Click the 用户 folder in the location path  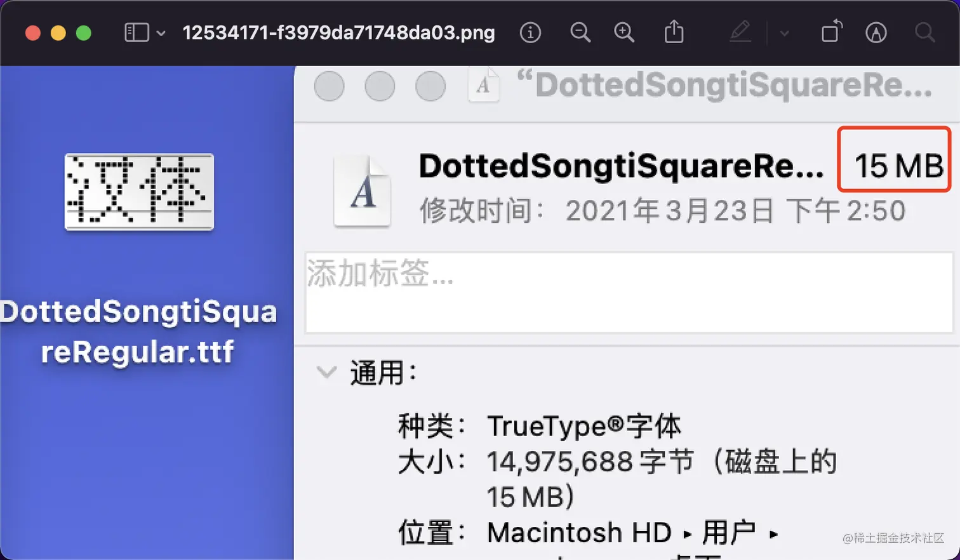click(729, 533)
